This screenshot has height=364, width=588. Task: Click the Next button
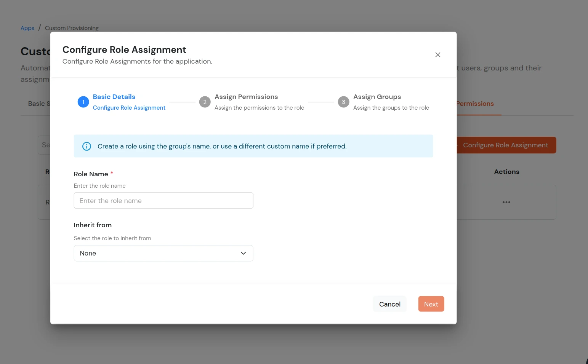(x=431, y=304)
